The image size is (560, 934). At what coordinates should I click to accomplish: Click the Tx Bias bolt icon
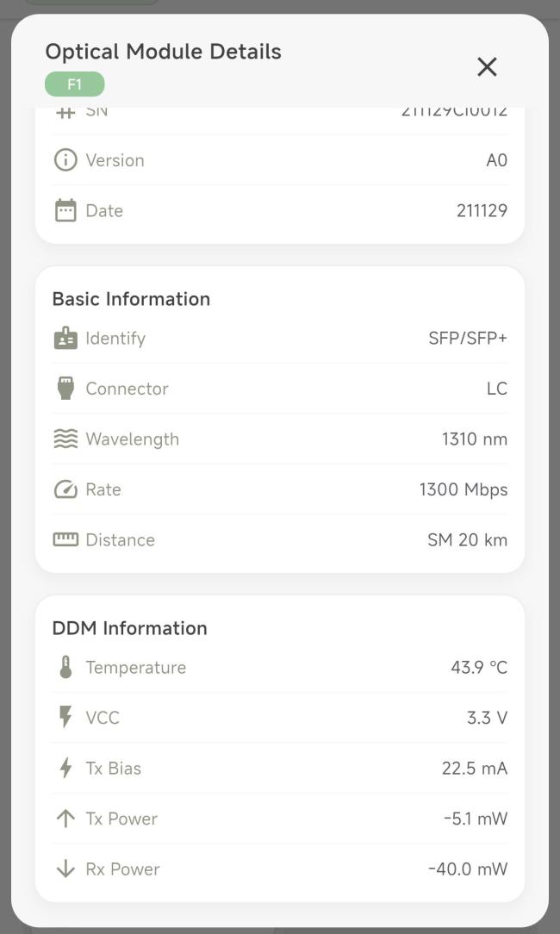point(65,769)
